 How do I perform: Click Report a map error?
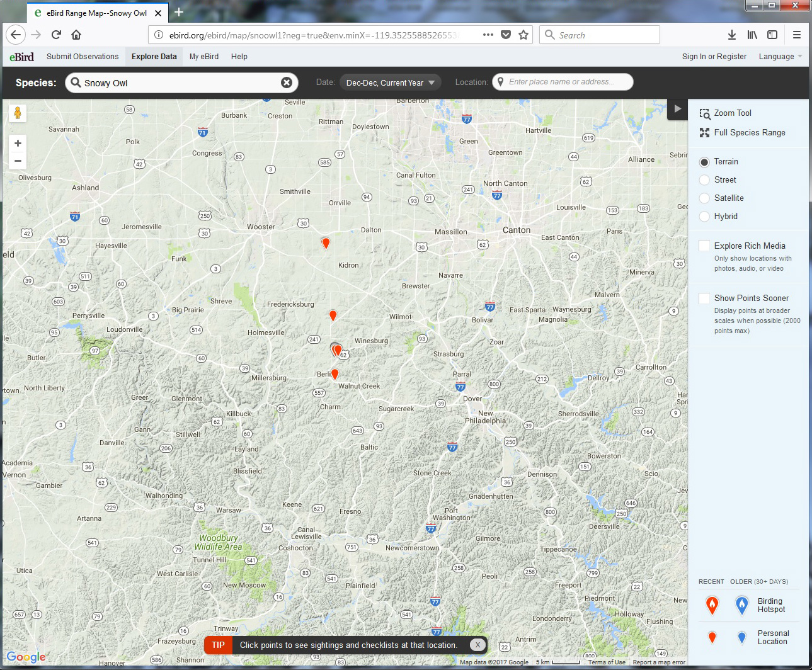coord(659,662)
